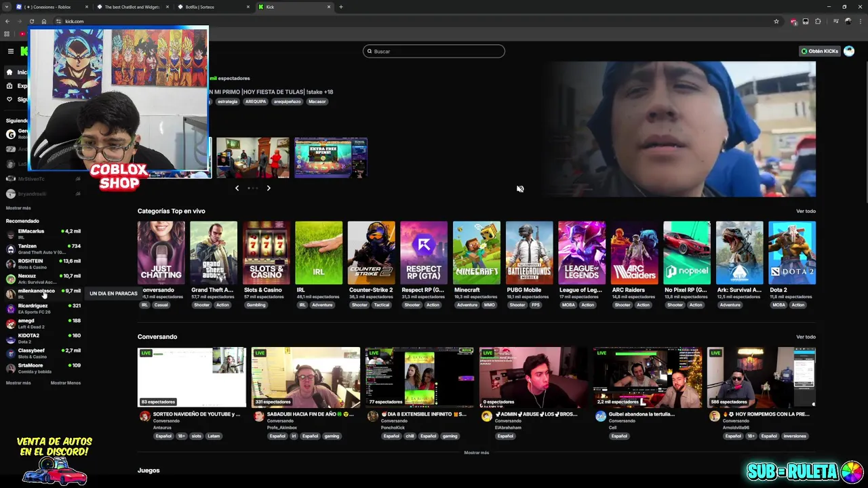Open the Nexxuz channel avatar
Screen dimensions: 868x488
10,279
